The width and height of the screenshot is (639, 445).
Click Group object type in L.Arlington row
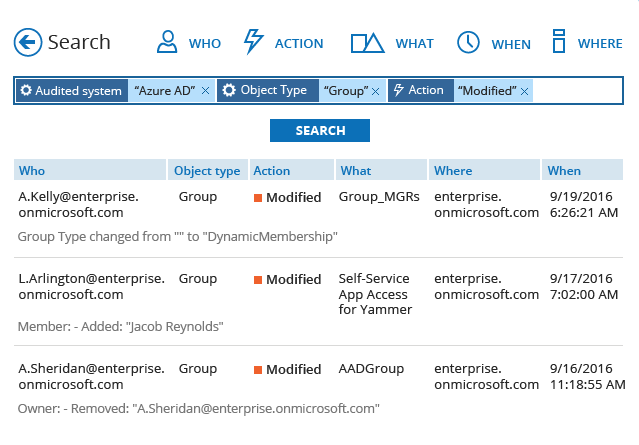198,279
